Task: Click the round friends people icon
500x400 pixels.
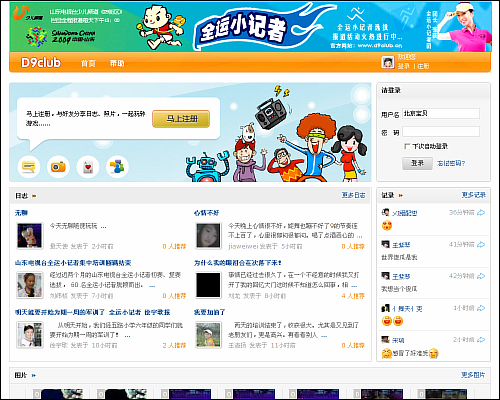Action: click(x=117, y=166)
